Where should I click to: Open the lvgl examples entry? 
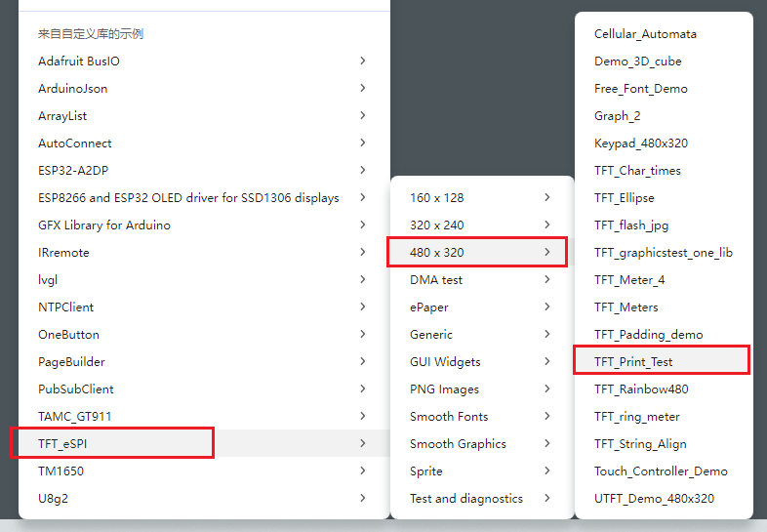pyautogui.click(x=204, y=280)
